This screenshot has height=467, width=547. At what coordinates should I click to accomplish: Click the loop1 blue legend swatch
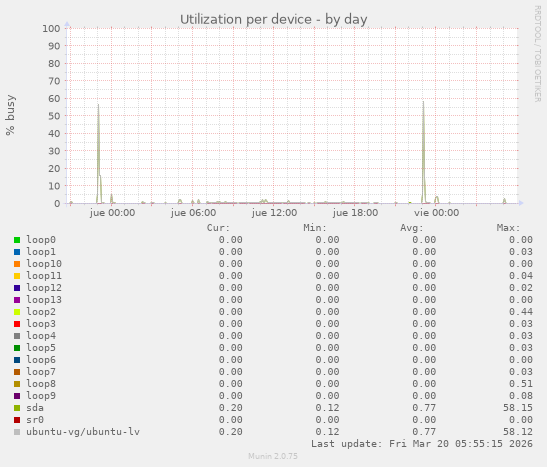17,252
